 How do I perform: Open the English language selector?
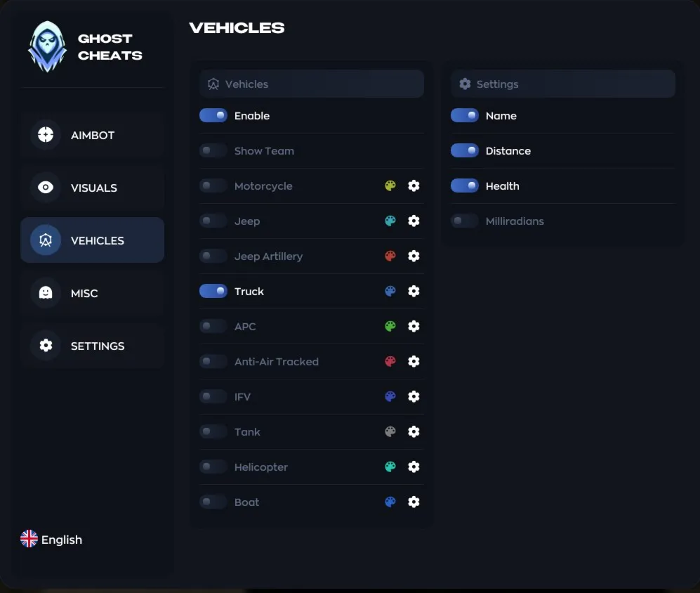coord(51,540)
